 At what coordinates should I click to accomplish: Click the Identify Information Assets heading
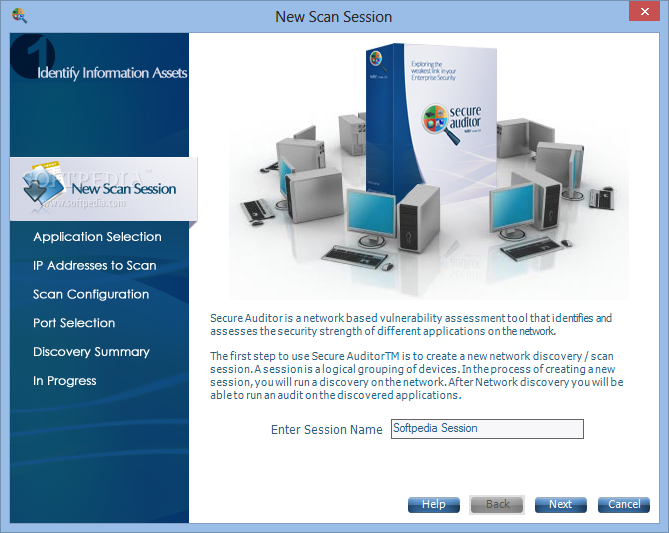pos(112,73)
